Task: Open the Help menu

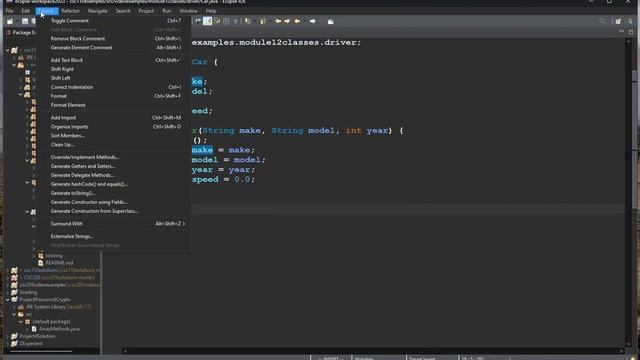Action: 211,11
